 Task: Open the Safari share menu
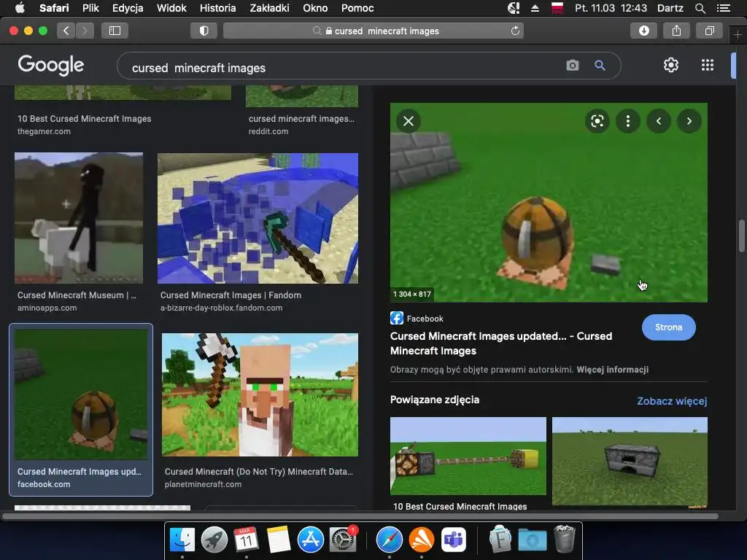point(676,31)
